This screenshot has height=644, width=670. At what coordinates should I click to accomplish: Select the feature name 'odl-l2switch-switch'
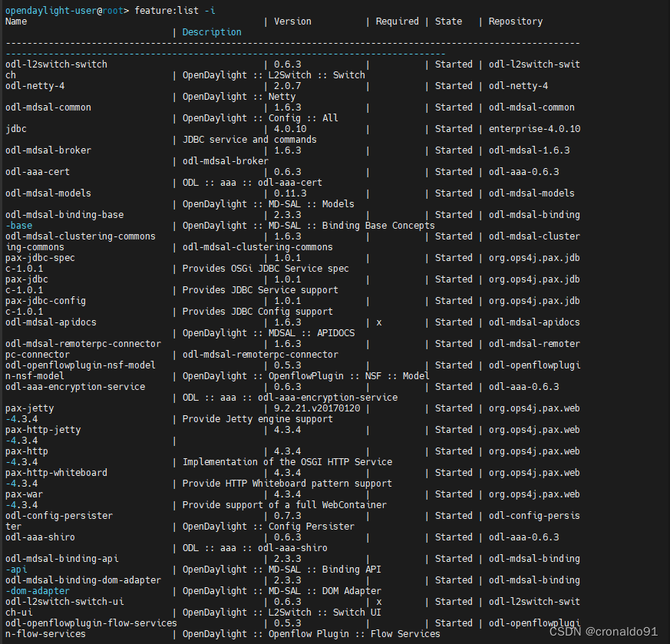[x=56, y=64]
